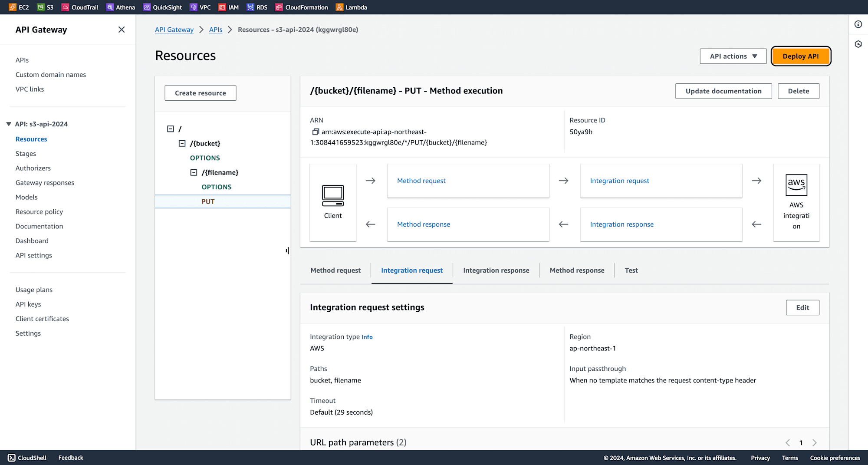
Task: Click Method request link in execution diagram
Action: 421,181
